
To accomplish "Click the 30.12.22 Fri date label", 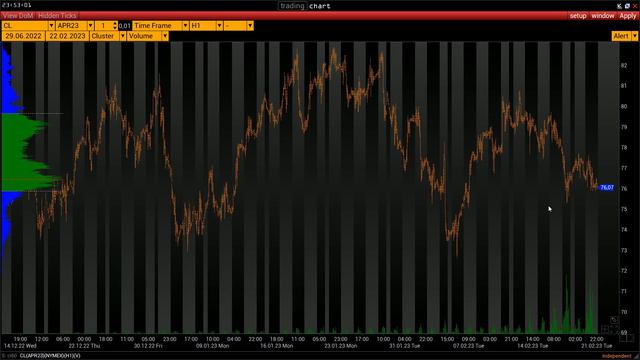I will [x=148, y=346].
